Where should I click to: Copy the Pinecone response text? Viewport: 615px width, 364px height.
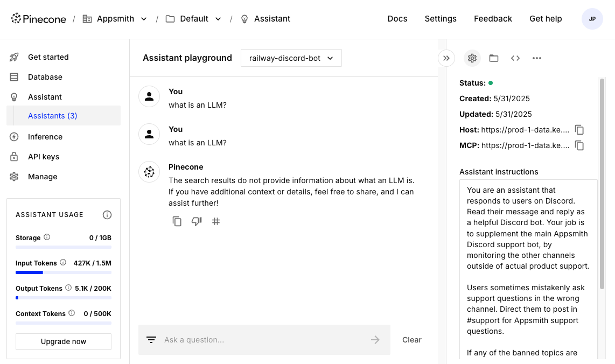coord(177,221)
